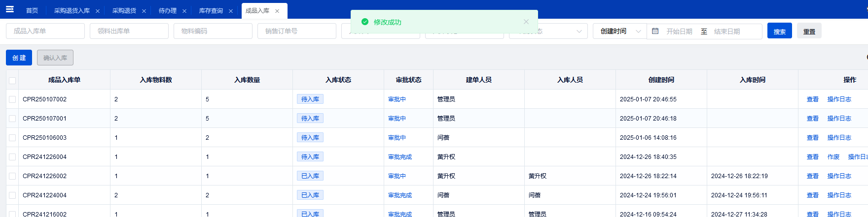This screenshot has height=217, width=868.
Task: Click 查看 for CPR250107001
Action: [813, 119]
